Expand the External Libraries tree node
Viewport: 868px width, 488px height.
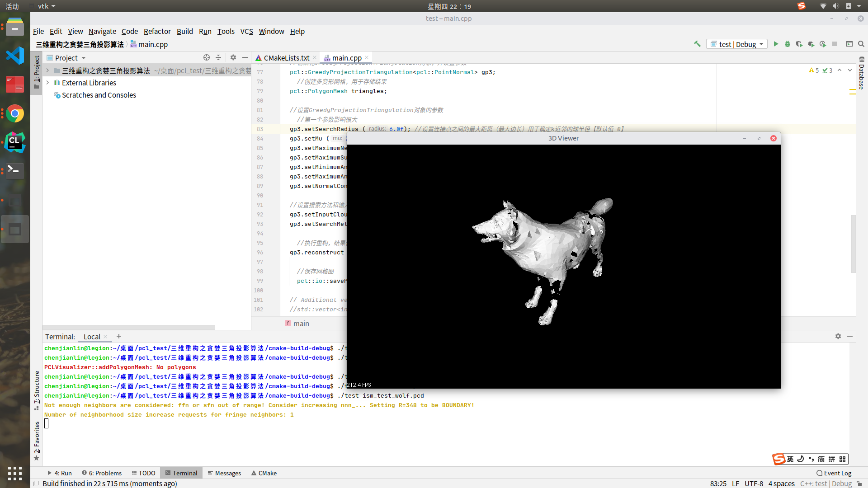(47, 83)
